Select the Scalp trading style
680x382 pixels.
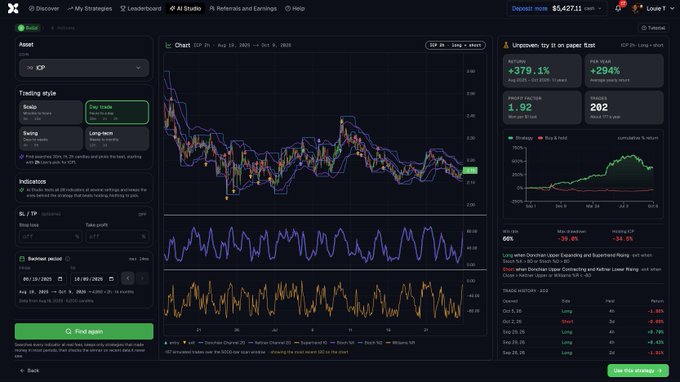coord(51,112)
